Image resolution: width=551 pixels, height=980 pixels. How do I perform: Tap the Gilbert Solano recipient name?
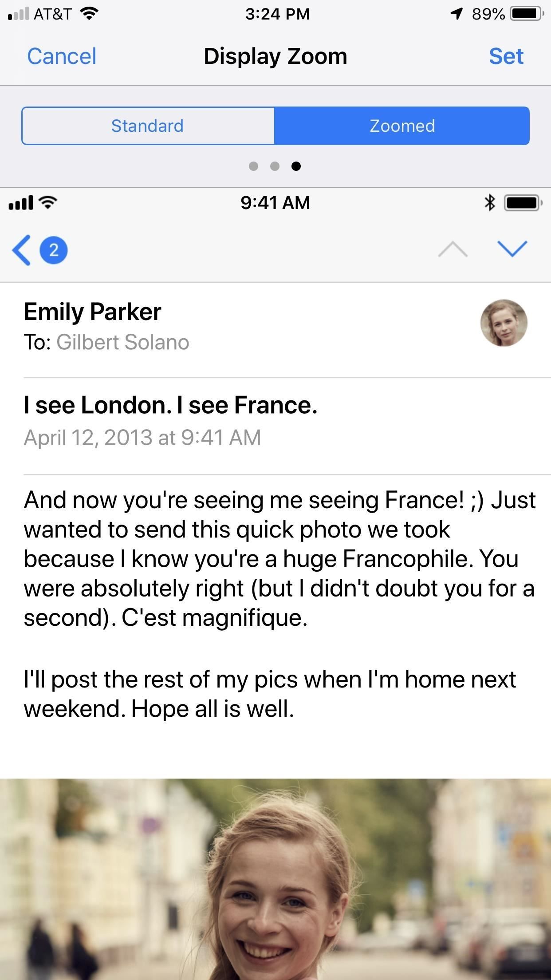122,342
